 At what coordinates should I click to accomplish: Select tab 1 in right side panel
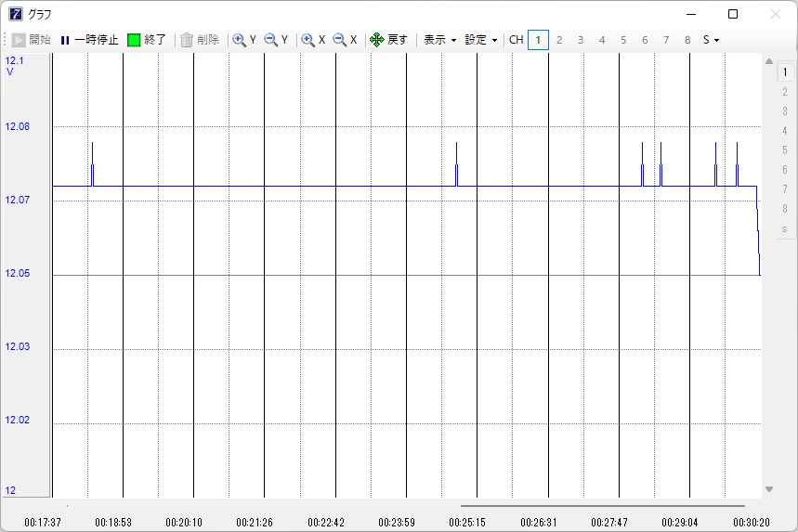[784, 71]
